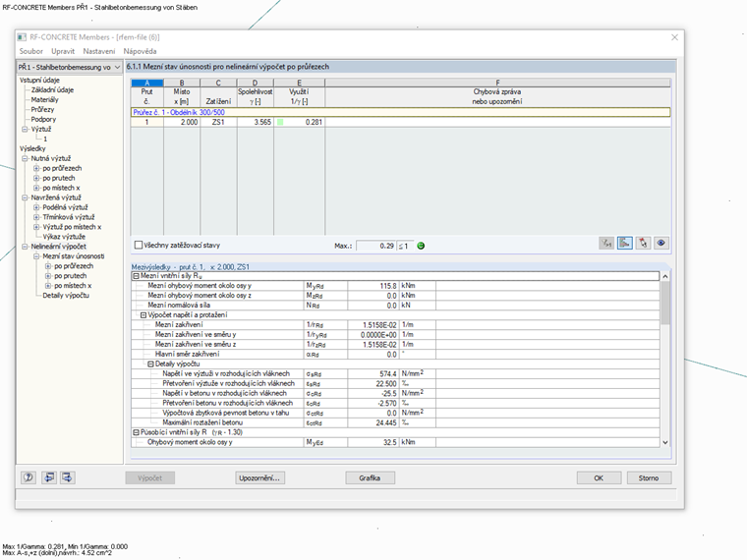Open the Nastavení menu
The height and width of the screenshot is (560, 747).
tap(99, 51)
